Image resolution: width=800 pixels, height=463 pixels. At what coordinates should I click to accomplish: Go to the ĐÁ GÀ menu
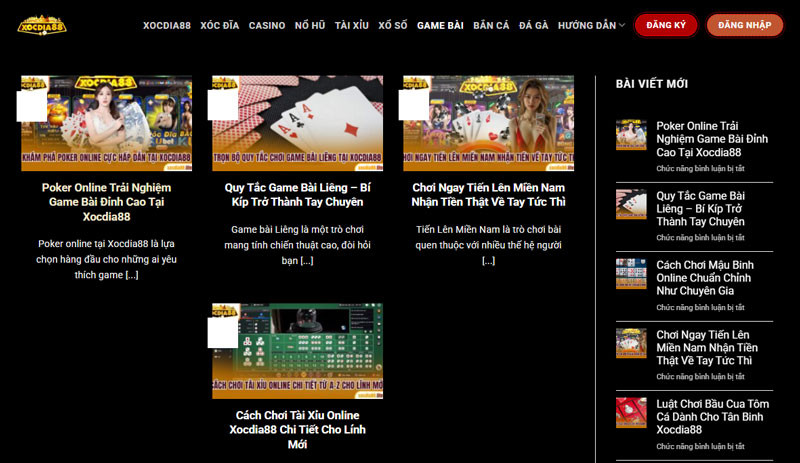click(x=534, y=26)
